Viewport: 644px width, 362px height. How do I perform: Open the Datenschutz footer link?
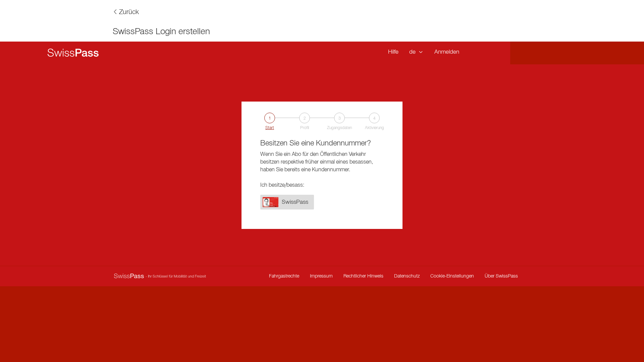point(407,276)
